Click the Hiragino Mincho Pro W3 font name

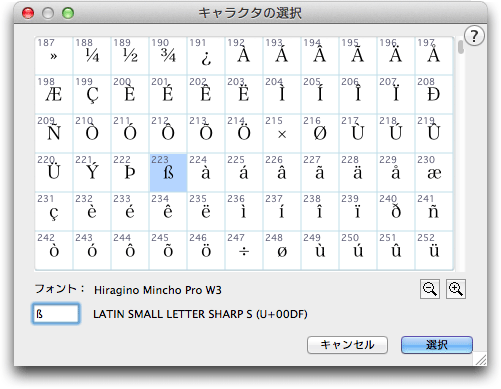158,290
